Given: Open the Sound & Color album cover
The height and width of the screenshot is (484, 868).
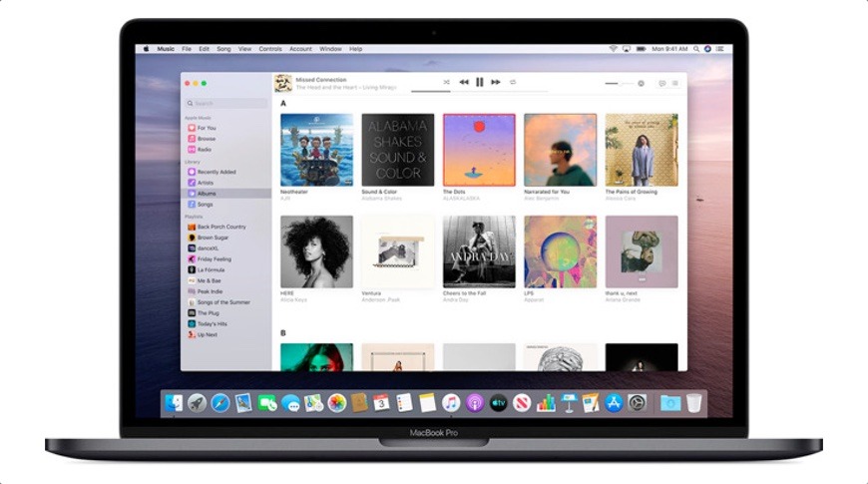Looking at the screenshot, I should (398, 150).
